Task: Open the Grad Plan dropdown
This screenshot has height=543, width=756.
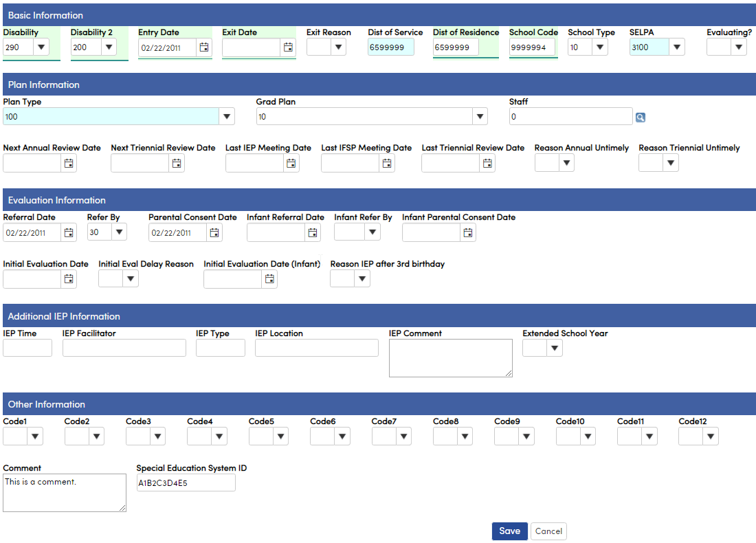Action: click(x=479, y=116)
